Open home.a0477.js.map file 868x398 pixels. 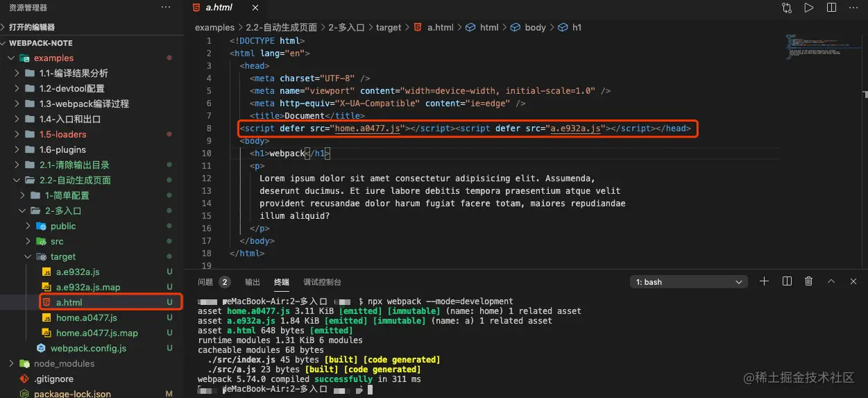coord(97,333)
